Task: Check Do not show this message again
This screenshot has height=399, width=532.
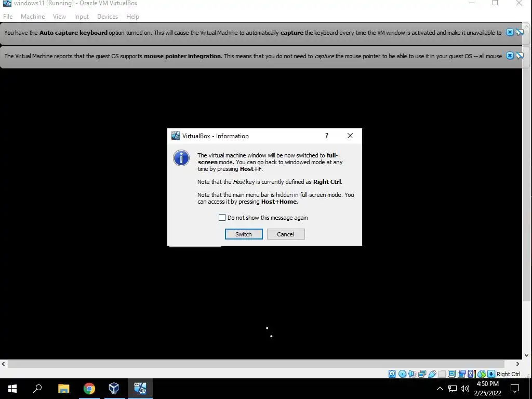Action: tap(222, 218)
